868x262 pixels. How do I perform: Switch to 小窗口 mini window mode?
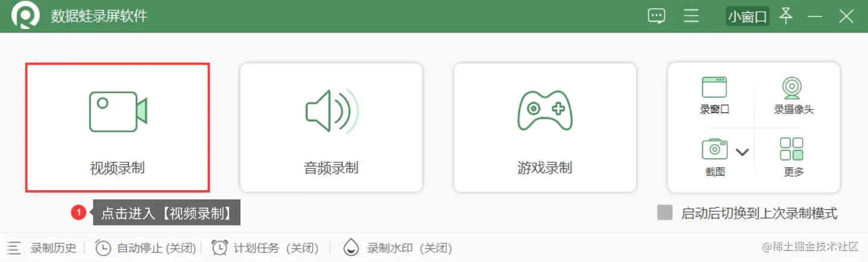pos(747,16)
